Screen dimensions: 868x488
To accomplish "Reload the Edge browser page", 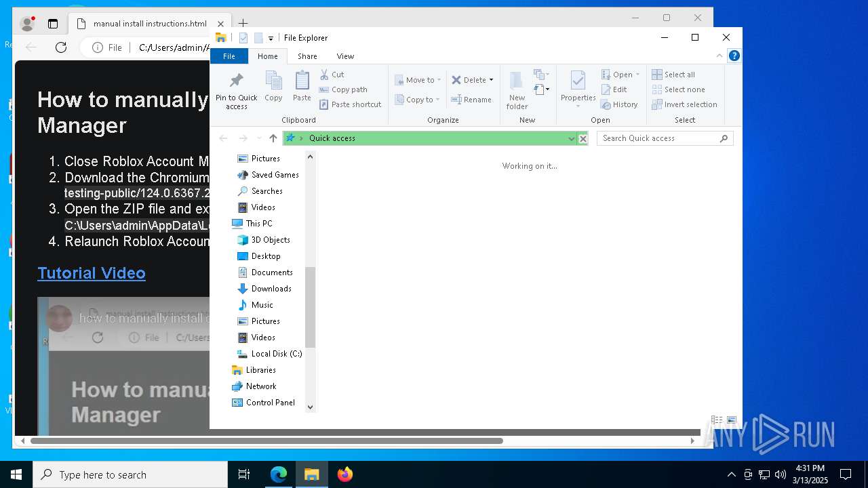I will tap(61, 47).
